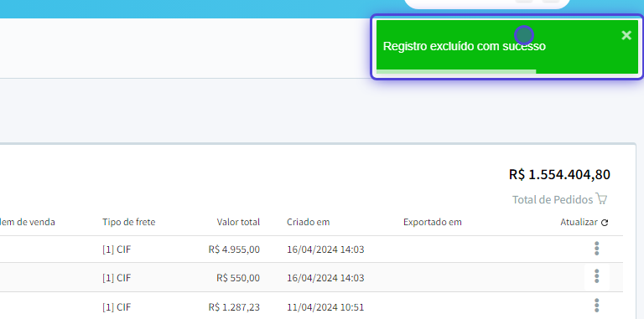Image resolution: width=644 pixels, height=319 pixels.
Task: Sort by Exportado em column header
Action: [433, 222]
